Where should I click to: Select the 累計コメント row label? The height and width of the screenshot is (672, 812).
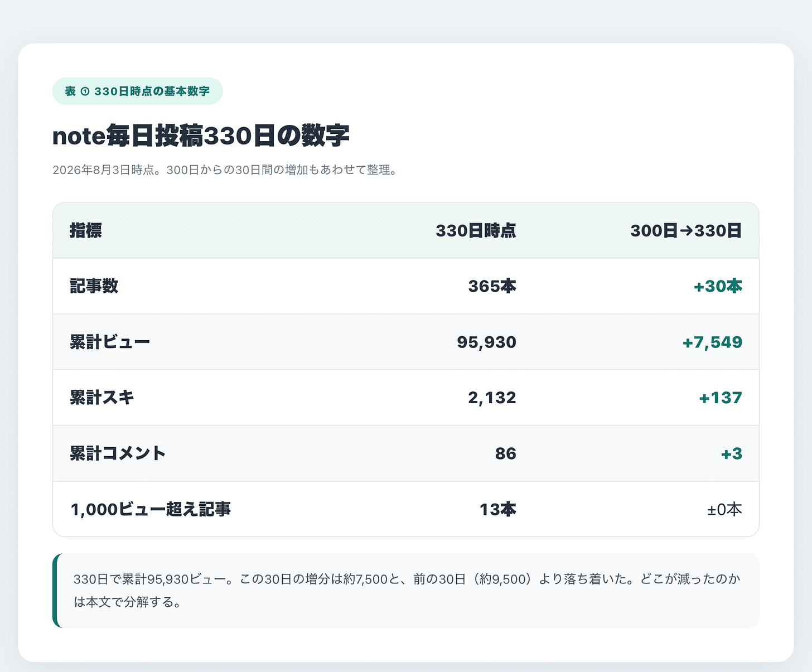point(118,453)
